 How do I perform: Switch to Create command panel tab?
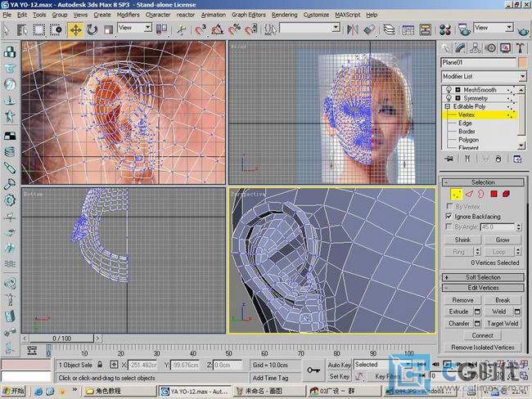[x=446, y=48]
